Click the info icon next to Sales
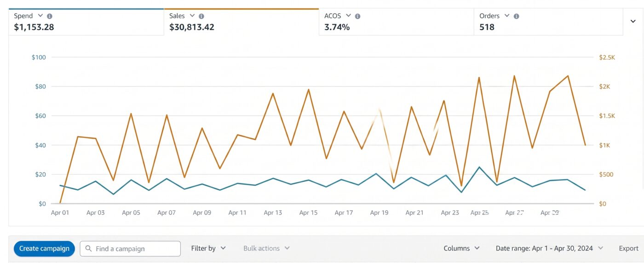Viewport: 644px width, 263px height. tap(201, 16)
